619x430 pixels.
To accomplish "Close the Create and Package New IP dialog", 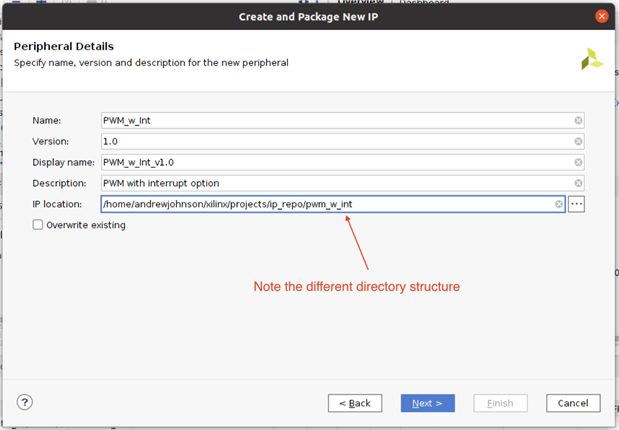I will point(602,16).
